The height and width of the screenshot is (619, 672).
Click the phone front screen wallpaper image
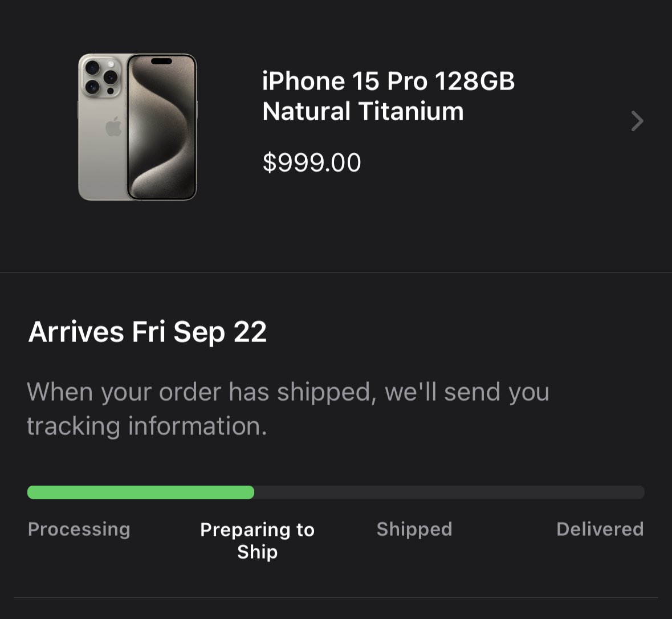tap(161, 127)
